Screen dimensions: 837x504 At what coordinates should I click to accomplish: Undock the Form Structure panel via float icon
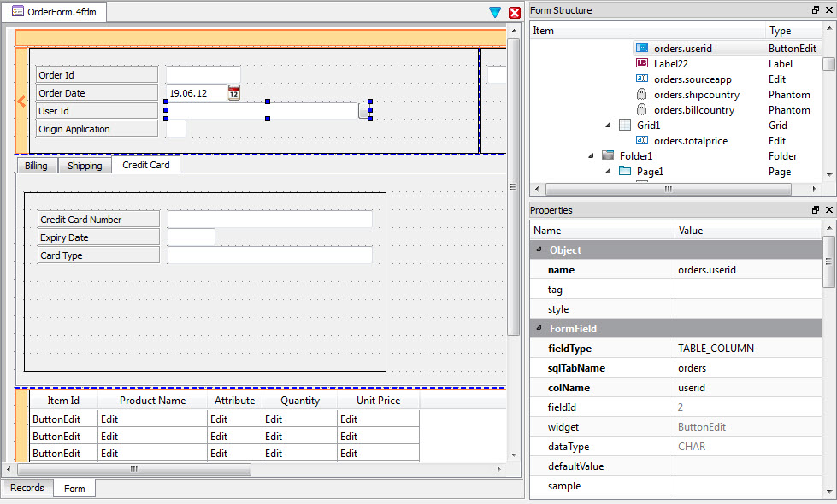[815, 9]
